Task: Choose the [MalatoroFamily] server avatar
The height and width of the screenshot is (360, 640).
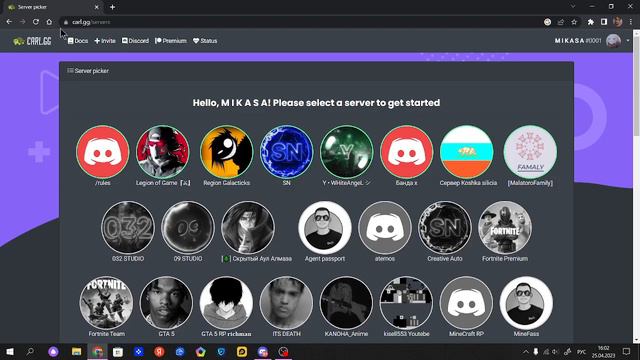Action: click(530, 152)
